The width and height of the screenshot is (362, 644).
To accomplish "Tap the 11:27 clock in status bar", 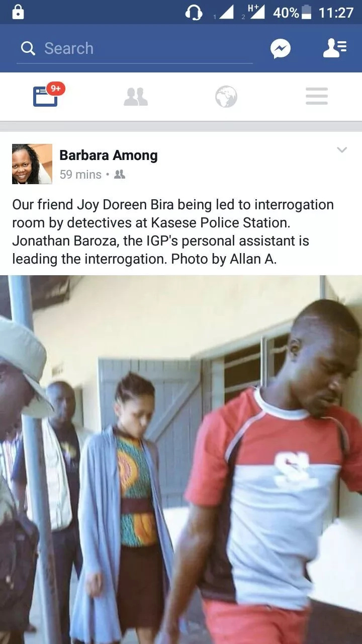I will tap(336, 12).
